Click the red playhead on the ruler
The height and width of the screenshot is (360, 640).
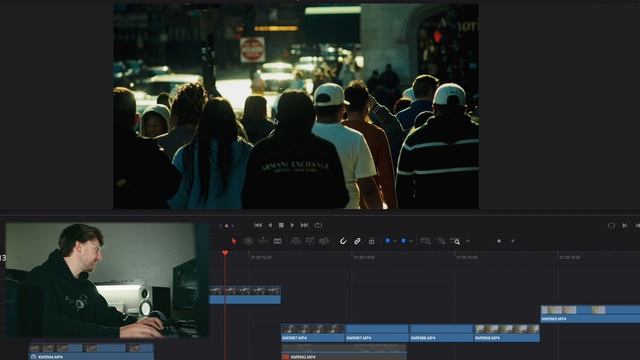tap(225, 253)
